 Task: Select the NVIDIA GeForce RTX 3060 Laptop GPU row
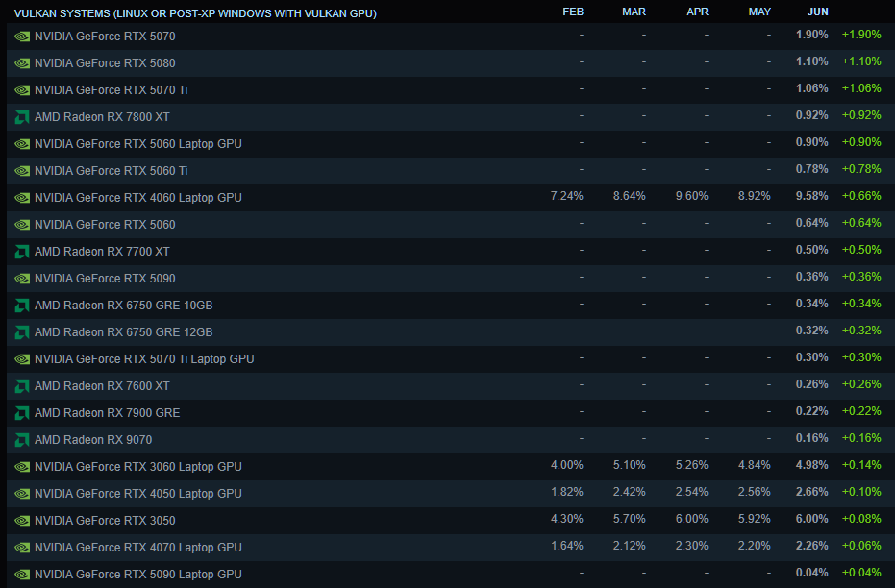point(137,467)
